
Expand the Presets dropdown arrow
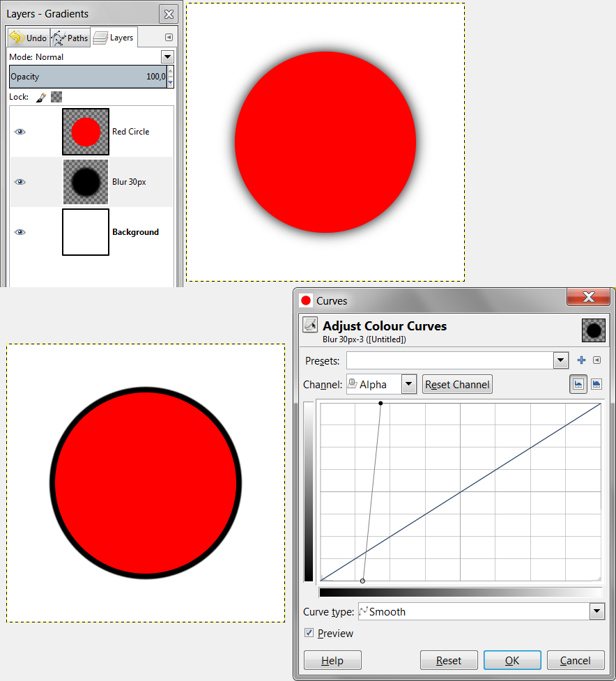tap(561, 360)
